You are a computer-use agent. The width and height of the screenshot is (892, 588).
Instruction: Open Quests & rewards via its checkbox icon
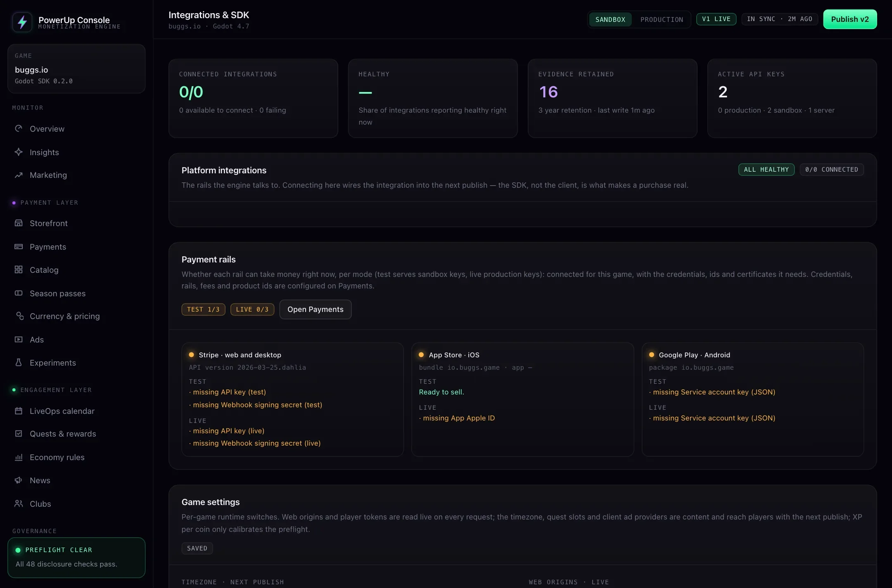[19, 433]
